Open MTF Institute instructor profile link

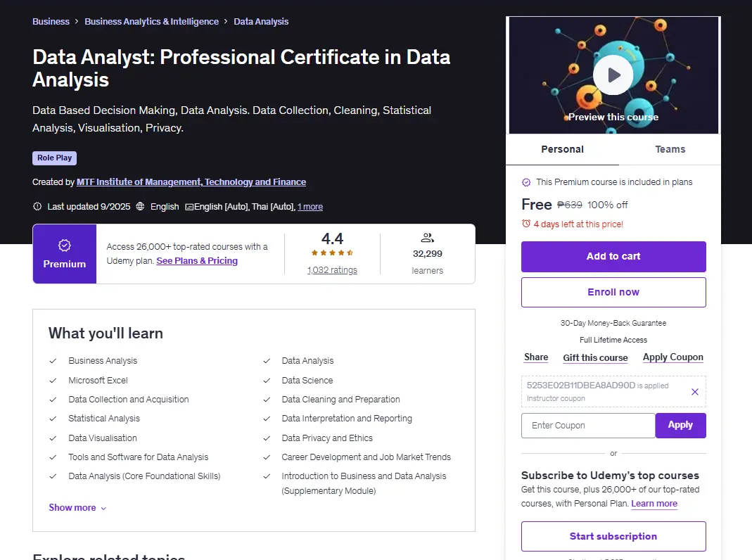coord(191,182)
